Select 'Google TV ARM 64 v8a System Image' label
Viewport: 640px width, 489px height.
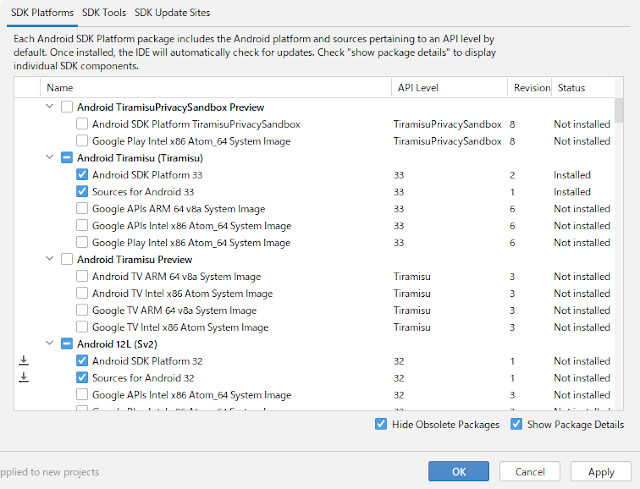[174, 310]
